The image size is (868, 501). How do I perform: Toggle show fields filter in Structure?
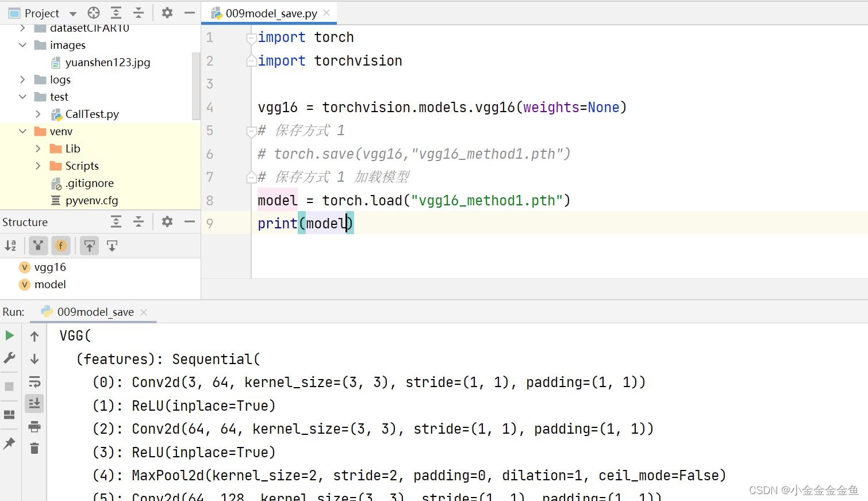60,246
